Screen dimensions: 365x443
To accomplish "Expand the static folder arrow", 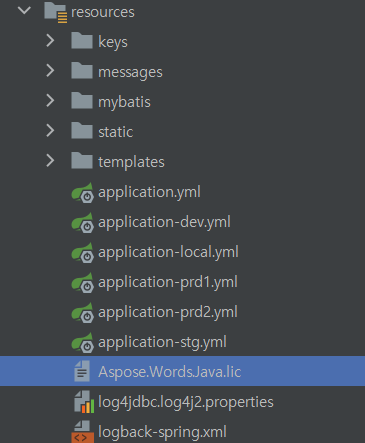I will click(50, 131).
